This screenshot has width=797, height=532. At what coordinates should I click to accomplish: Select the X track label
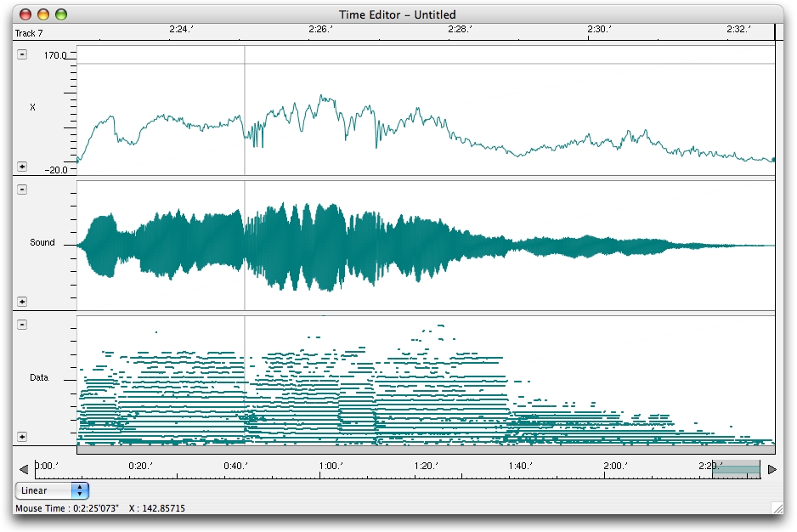tap(33, 108)
